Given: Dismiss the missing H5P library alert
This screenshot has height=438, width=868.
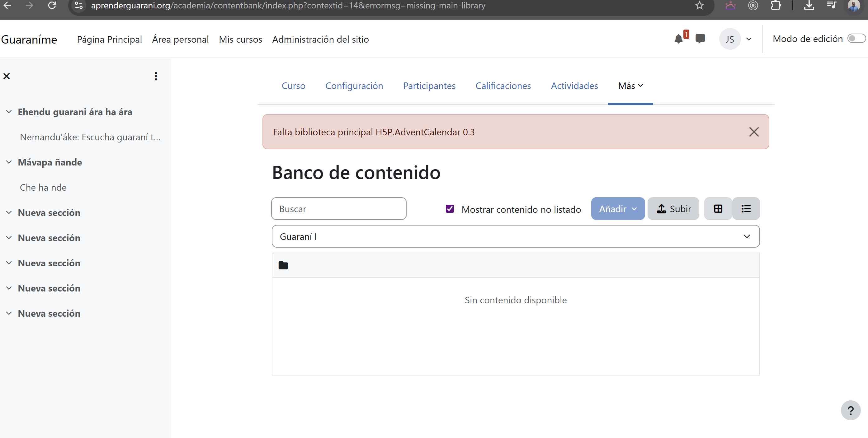Looking at the screenshot, I should tap(754, 132).
